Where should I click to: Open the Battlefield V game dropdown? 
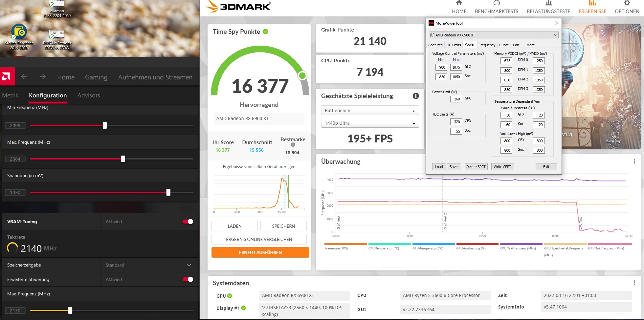(370, 111)
